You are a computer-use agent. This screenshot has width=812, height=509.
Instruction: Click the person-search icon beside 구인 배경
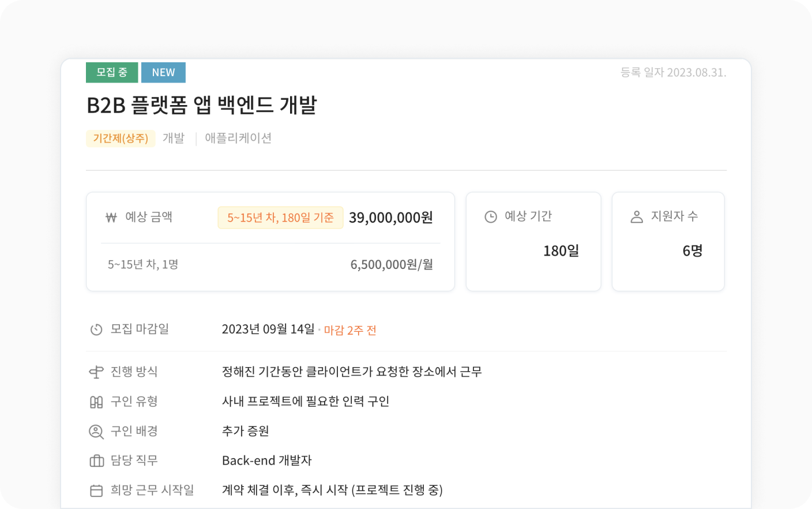click(96, 432)
